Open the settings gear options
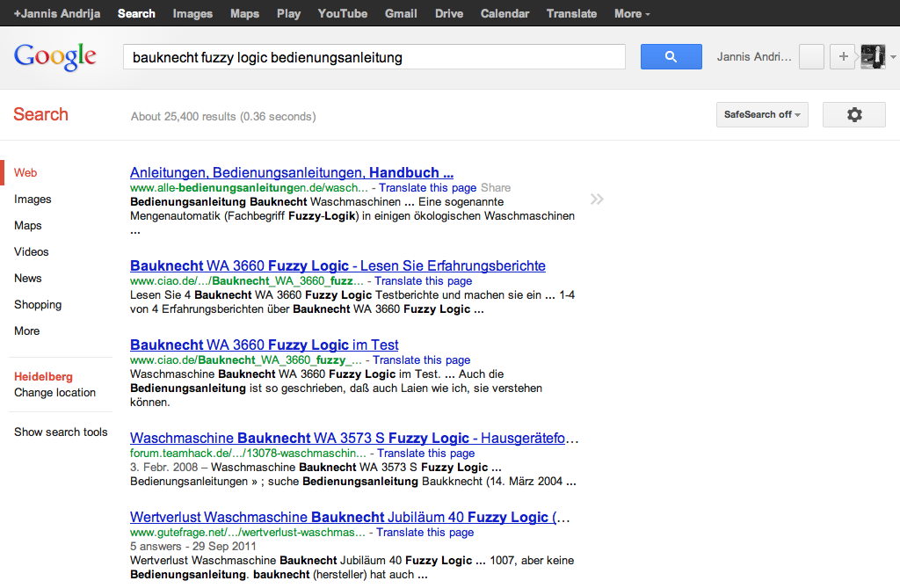900x588 pixels. (854, 115)
